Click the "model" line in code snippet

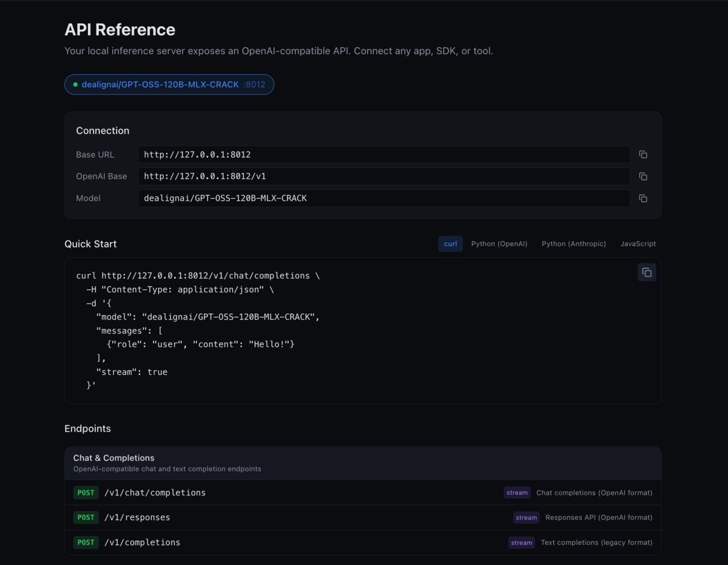207,317
